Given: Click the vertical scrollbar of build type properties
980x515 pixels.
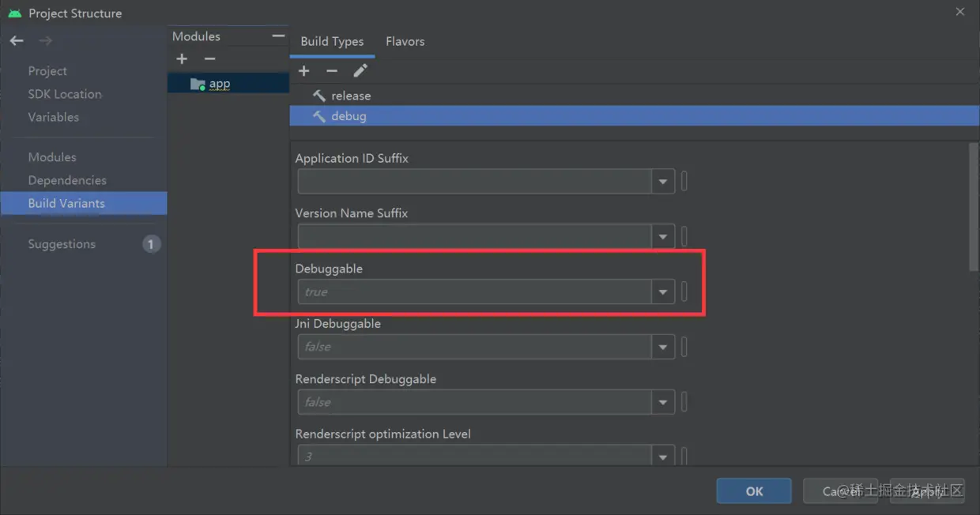Looking at the screenshot, I should [974, 207].
